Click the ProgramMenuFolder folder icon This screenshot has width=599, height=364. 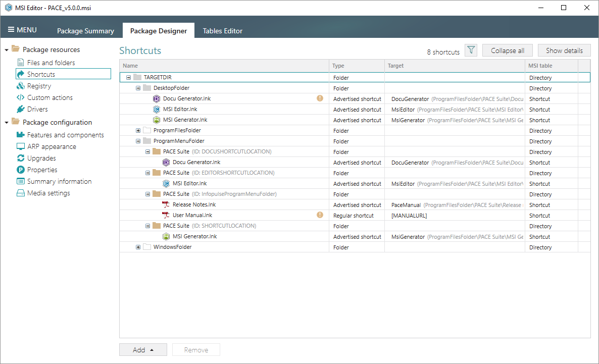point(147,141)
